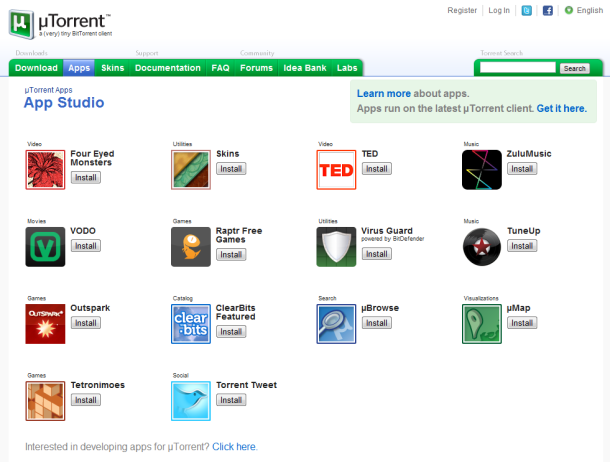This screenshot has width=610, height=462.
Task: Install the Skins app
Action: (231, 169)
